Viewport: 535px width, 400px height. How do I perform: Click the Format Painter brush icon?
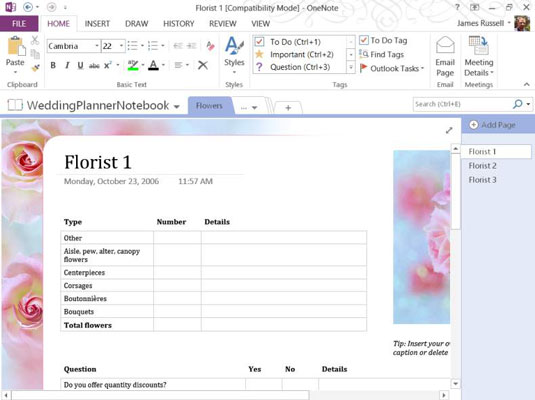tap(35, 68)
